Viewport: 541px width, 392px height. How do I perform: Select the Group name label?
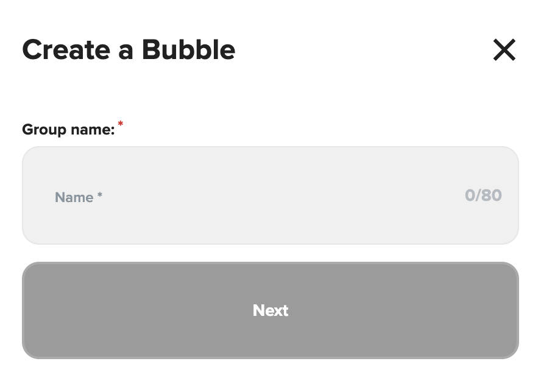tap(68, 130)
